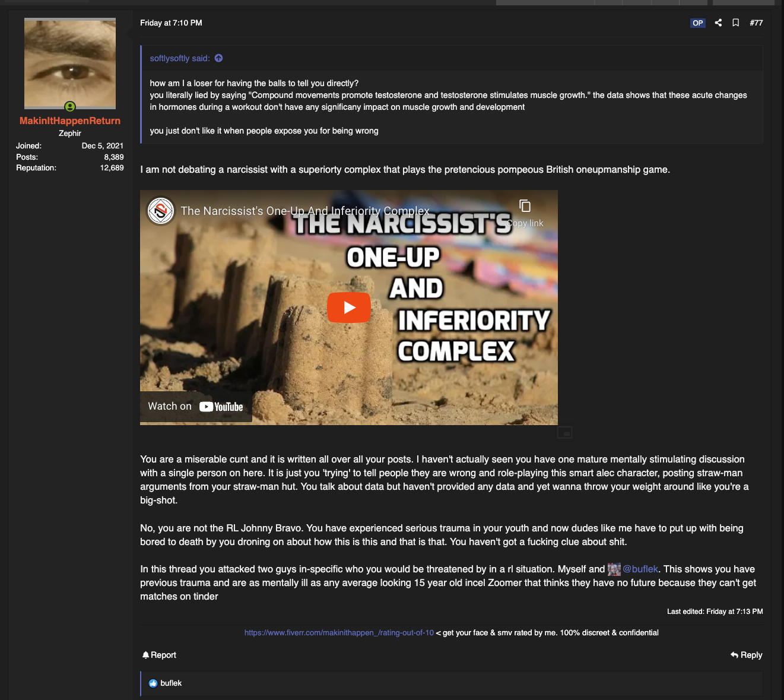
Task: Open the @buflek mention
Action: click(x=640, y=569)
